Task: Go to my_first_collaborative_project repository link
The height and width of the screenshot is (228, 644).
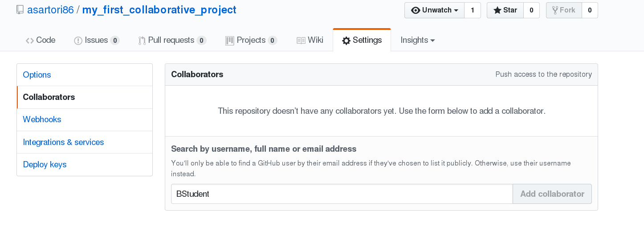Action: pyautogui.click(x=159, y=10)
